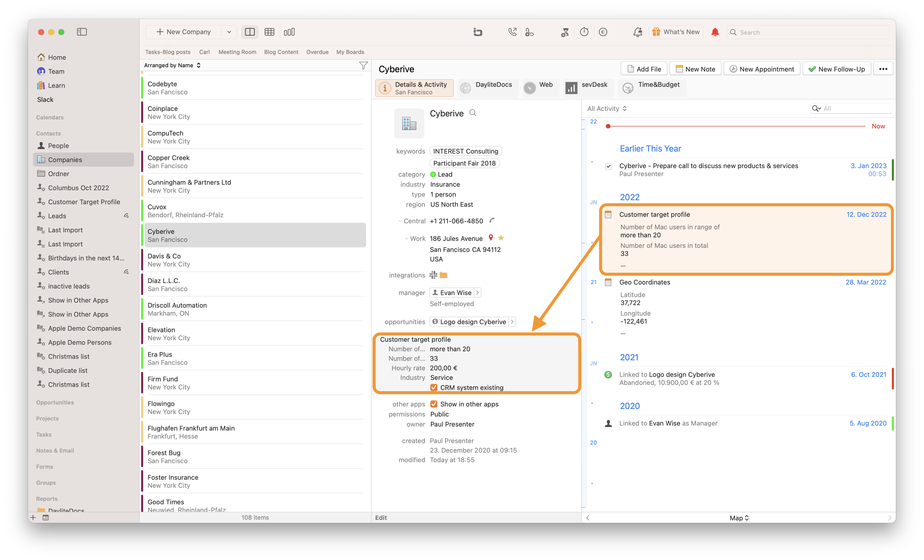924x560 pixels.
Task: Toggle the sidebar visibility icon
Action: tap(82, 32)
